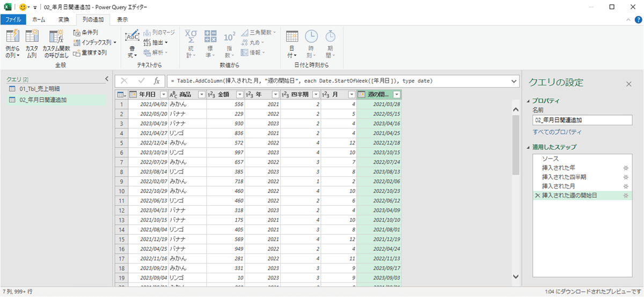
Task: Open 商品 column filter dropdown
Action: click(201, 95)
